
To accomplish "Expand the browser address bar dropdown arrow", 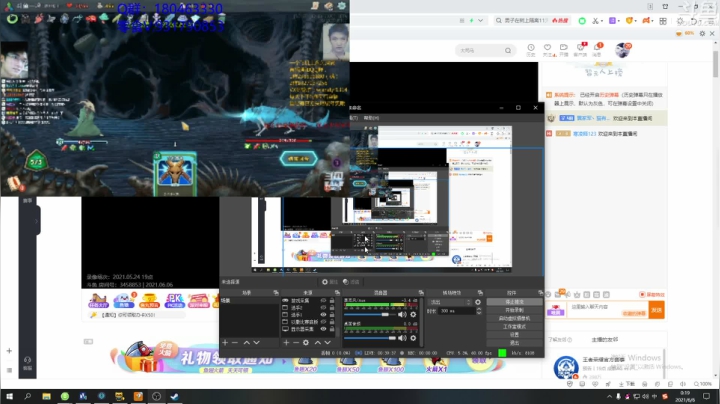I will 480,21.
